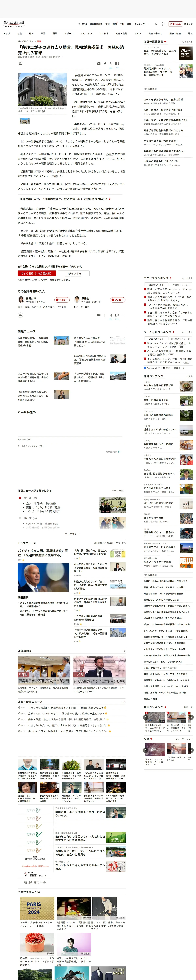The width and height of the screenshot is (196, 980).
Task: Switch to 昨日のトップ5 ranking tab
Action: tap(180, 285)
